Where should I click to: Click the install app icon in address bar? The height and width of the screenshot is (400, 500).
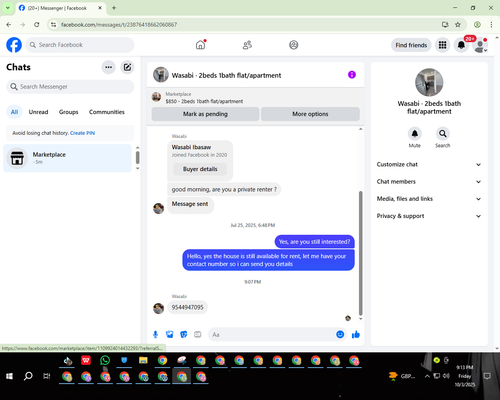(445, 24)
